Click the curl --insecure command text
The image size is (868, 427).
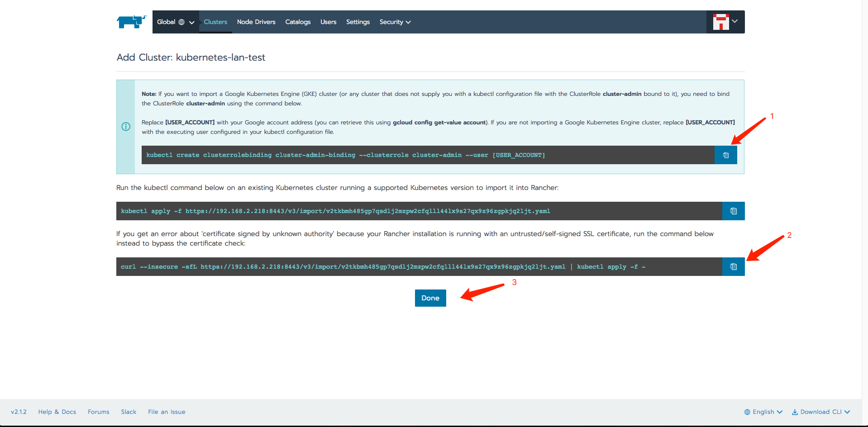tap(383, 267)
